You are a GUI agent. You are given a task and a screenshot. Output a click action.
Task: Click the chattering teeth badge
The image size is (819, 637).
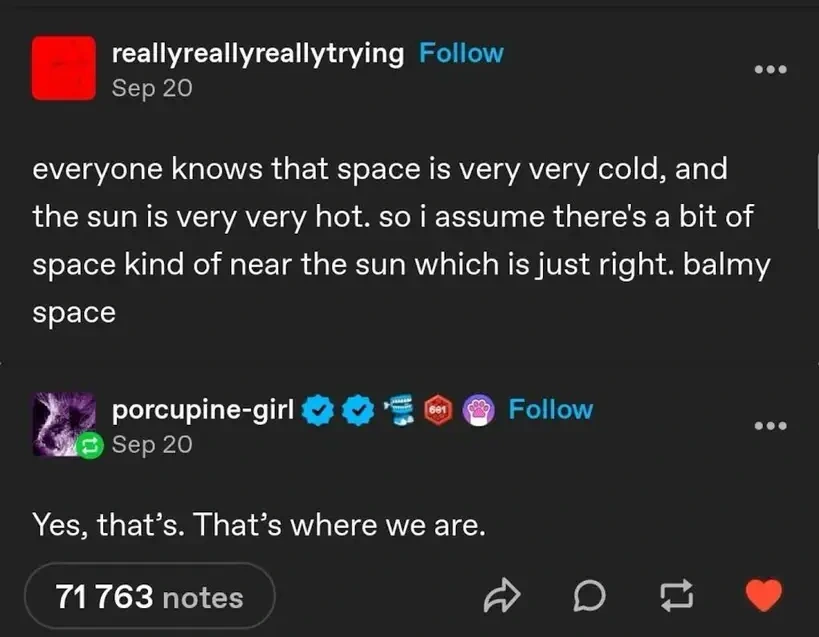tap(398, 408)
